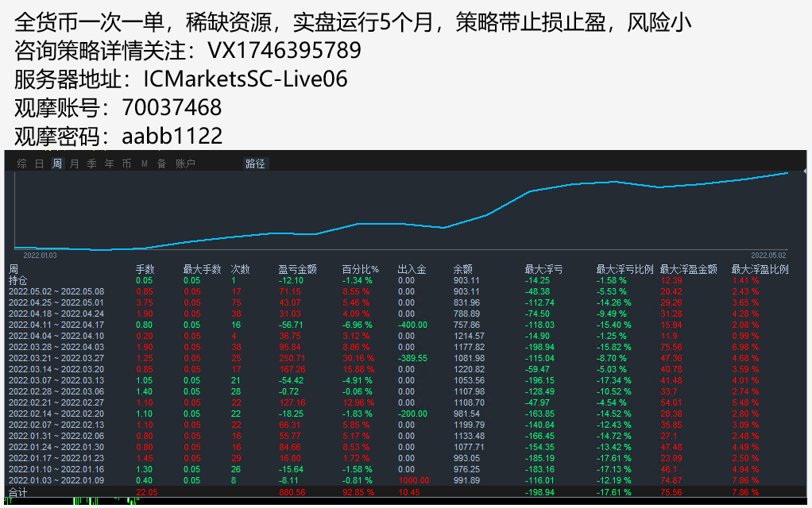This screenshot has height=508, width=812.
Task: Click the 2022.05.02 chart end date marker
Action: tap(769, 256)
